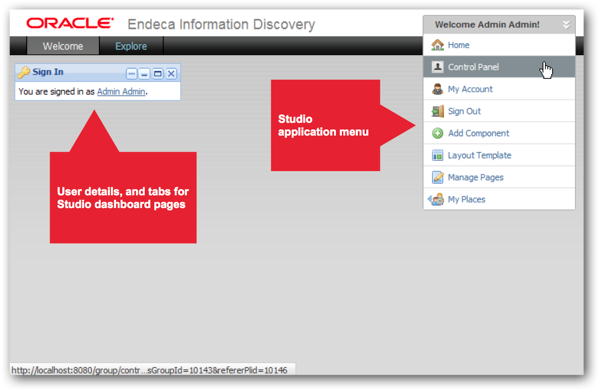
Task: Select Home from the application menu
Action: point(499,45)
